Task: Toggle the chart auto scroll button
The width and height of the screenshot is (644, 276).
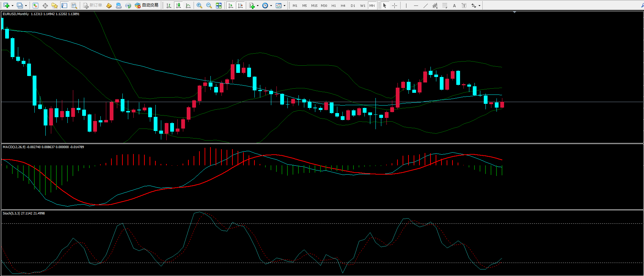Action: [231, 5]
